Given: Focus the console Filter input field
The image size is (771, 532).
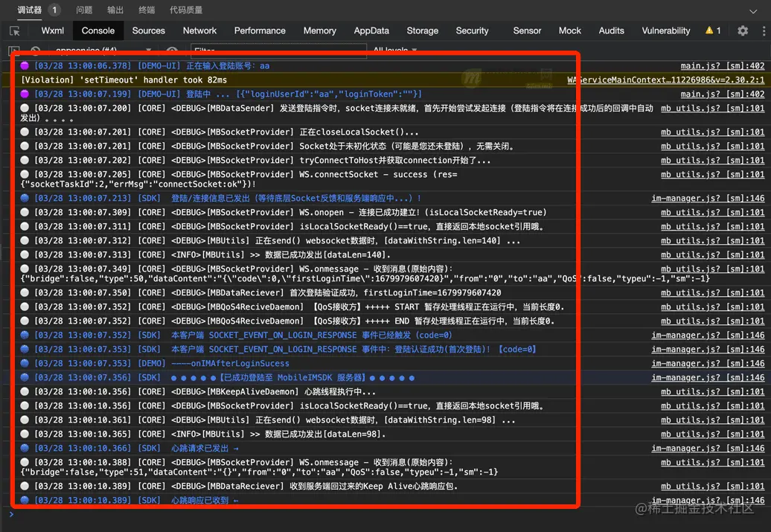Looking at the screenshot, I should tap(278, 50).
